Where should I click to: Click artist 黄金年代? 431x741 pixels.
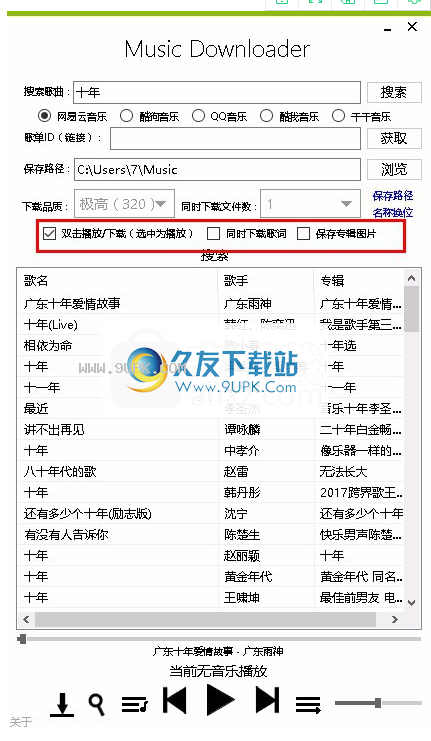pyautogui.click(x=248, y=577)
